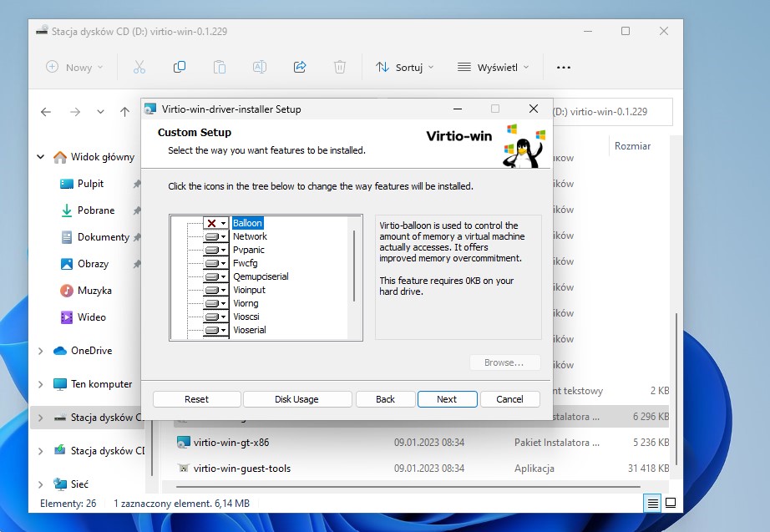
Task: Expand the OneDrive tree node
Action: click(x=40, y=351)
